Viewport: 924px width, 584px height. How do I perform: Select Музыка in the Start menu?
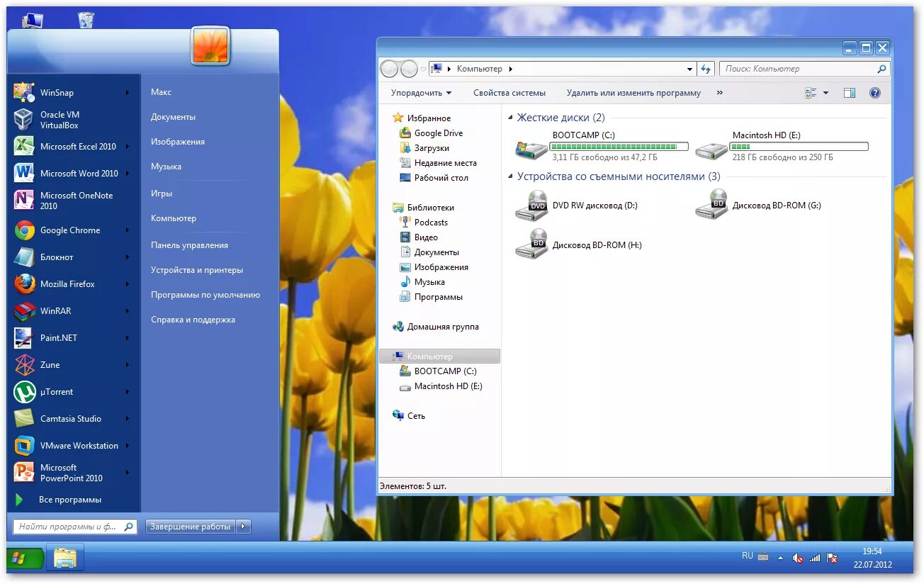point(166,167)
